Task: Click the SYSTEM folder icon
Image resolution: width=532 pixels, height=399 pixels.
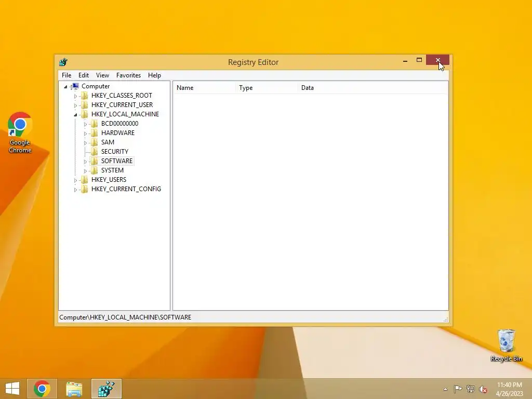Action: click(95, 170)
